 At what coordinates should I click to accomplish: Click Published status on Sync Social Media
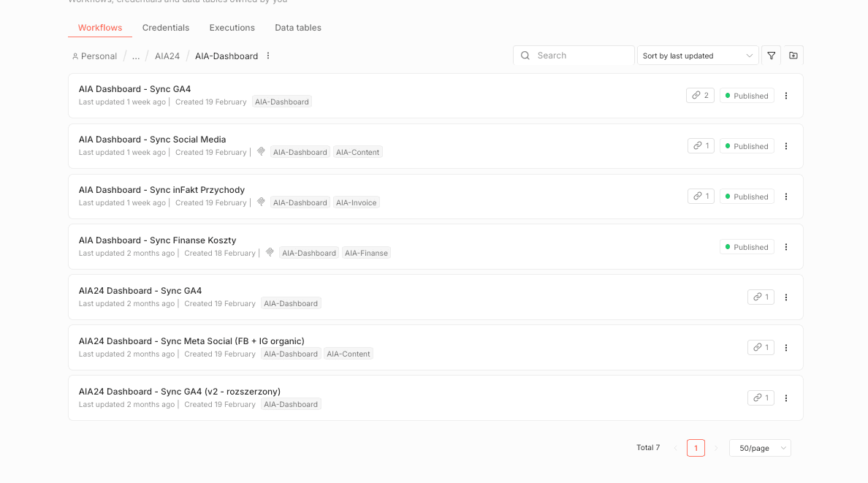pyautogui.click(x=747, y=146)
